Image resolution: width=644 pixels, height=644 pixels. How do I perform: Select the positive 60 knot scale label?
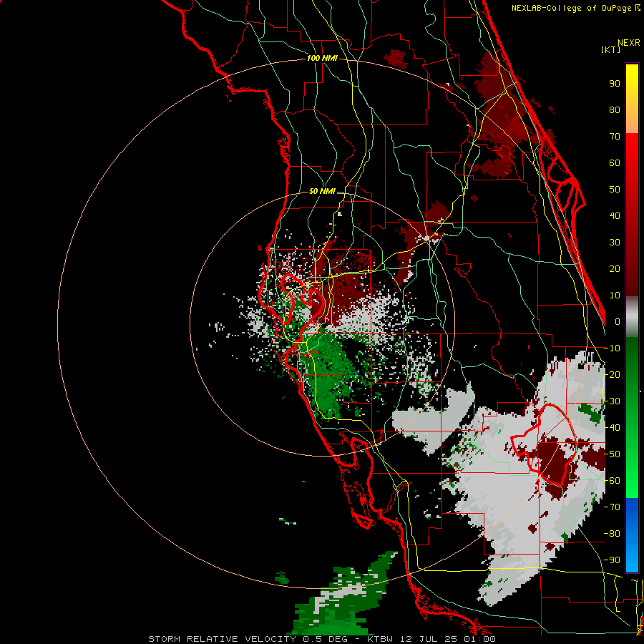click(x=615, y=163)
